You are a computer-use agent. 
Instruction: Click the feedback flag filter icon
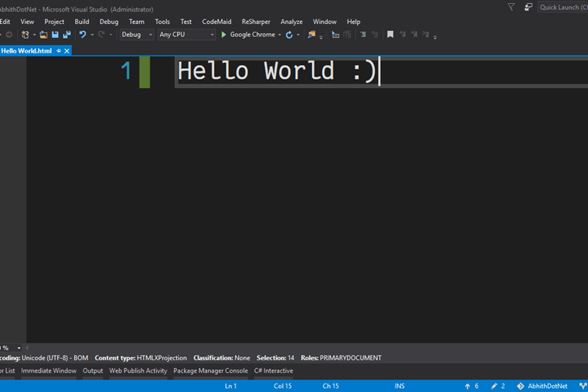point(511,7)
